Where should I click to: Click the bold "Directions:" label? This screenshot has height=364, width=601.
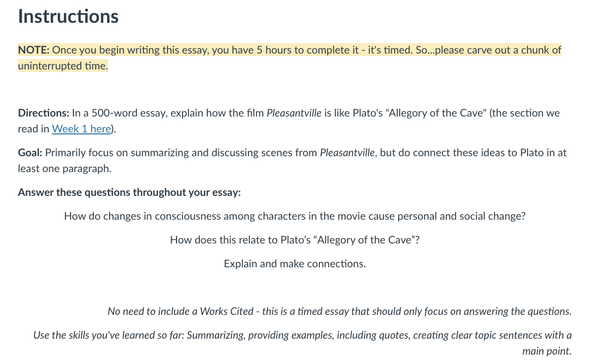44,113
